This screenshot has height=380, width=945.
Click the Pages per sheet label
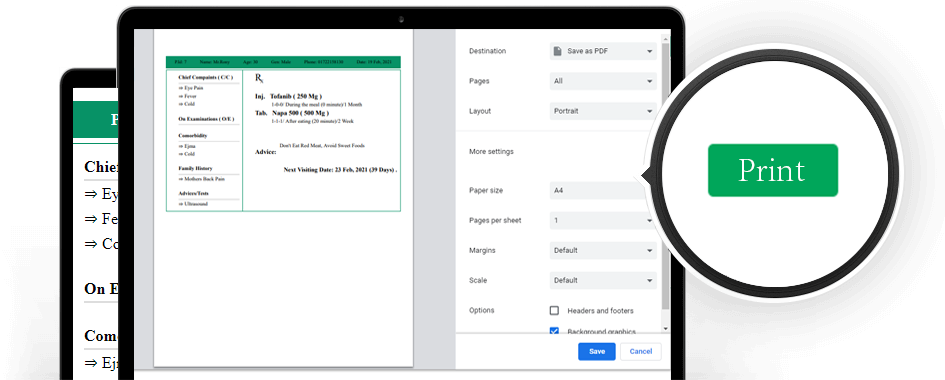tap(495, 220)
